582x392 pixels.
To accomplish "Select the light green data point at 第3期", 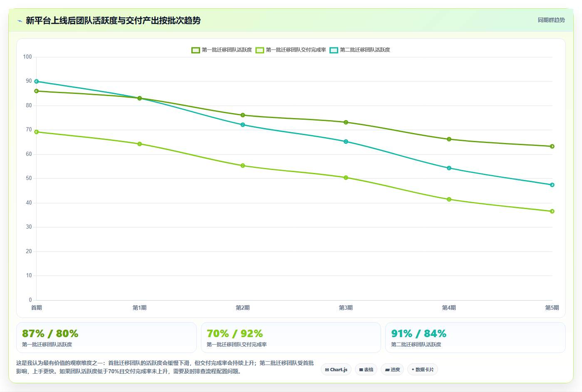I will pyautogui.click(x=346, y=178).
